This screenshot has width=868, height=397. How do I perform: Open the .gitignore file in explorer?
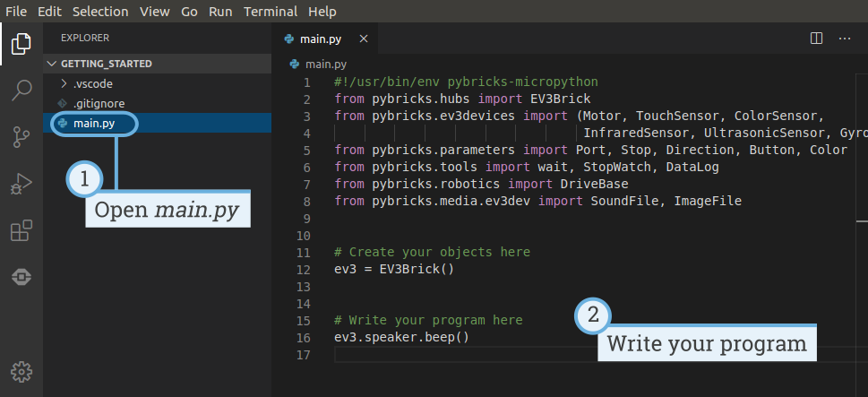click(x=98, y=103)
